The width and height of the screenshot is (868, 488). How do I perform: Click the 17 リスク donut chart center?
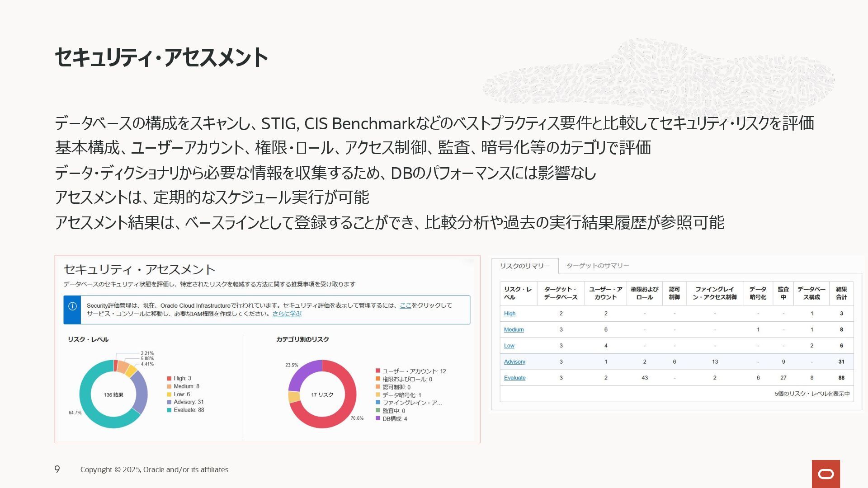click(322, 395)
